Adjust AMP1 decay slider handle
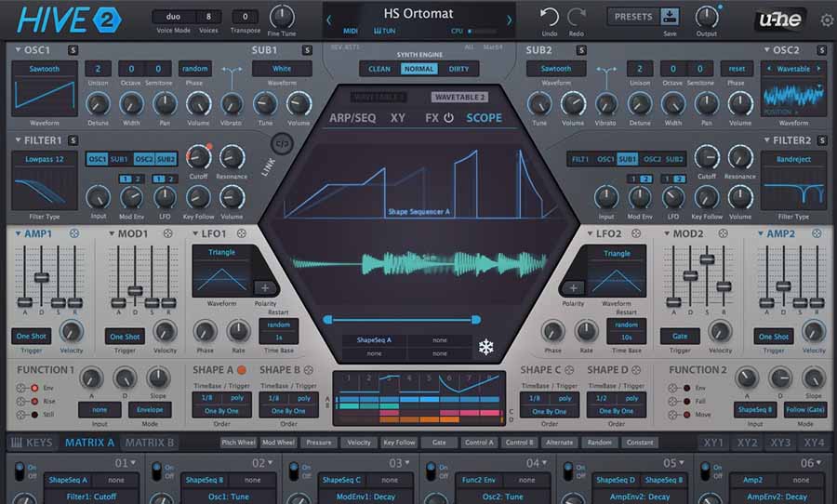The width and height of the screenshot is (837, 504). (x=41, y=277)
